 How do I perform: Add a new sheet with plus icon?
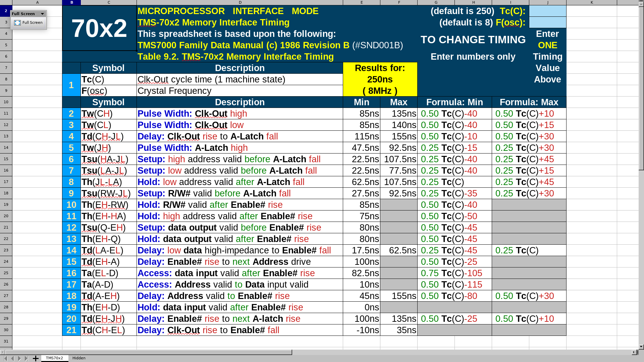point(35,358)
